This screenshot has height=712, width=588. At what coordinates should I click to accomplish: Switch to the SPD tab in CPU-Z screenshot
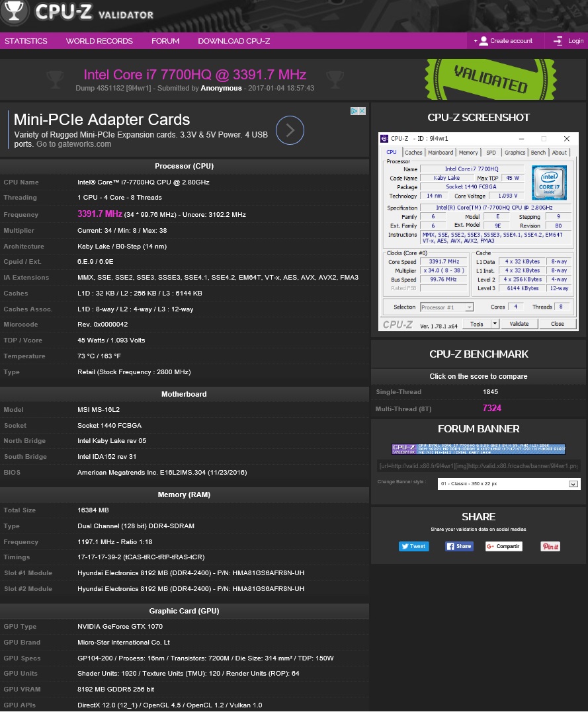pos(491,153)
